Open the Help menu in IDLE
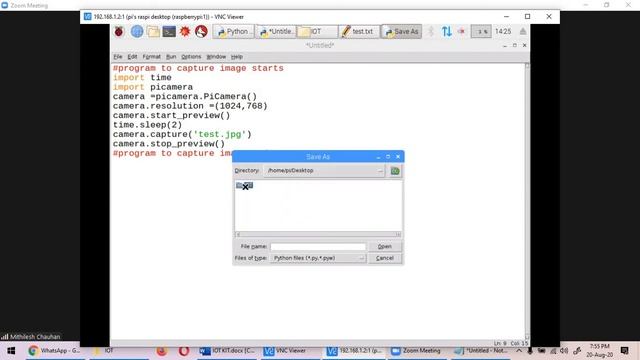Image resolution: width=640 pixels, height=360 pixels. click(237, 57)
